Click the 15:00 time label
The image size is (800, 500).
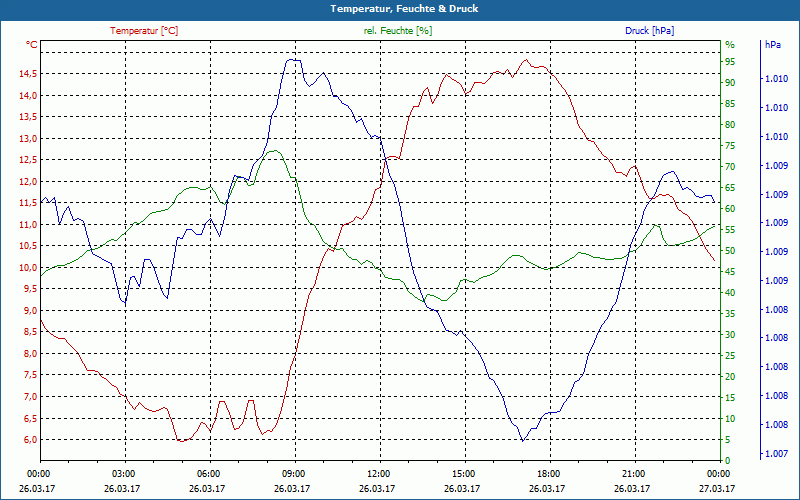point(463,474)
